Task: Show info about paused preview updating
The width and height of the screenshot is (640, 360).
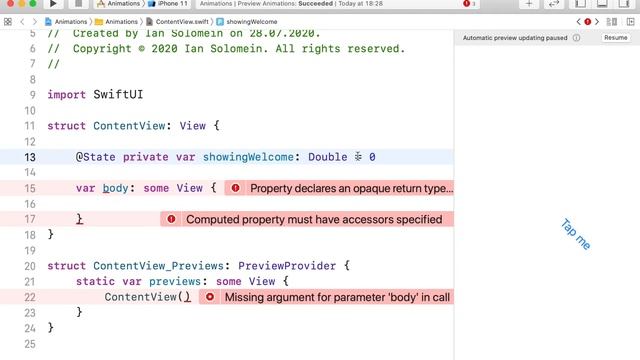Action: (576, 38)
